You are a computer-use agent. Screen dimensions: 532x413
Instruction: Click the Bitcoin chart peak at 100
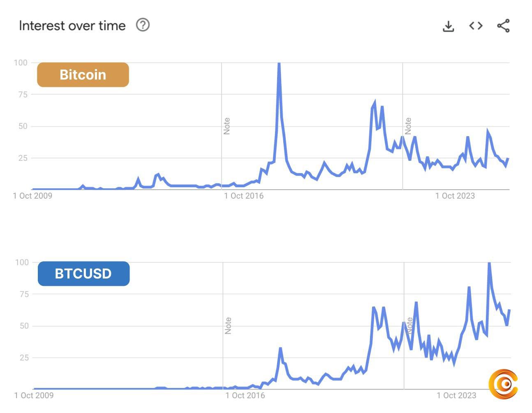click(279, 64)
